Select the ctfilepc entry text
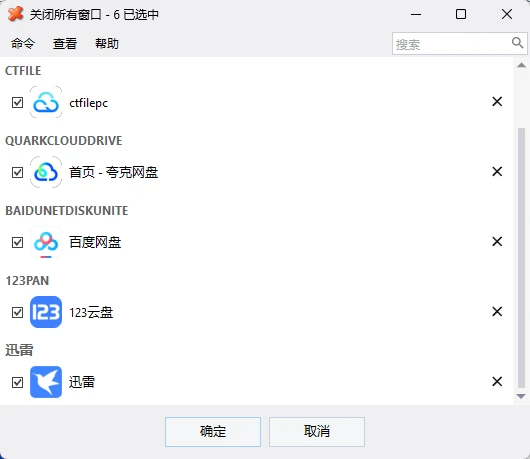530x459 pixels. 88,103
